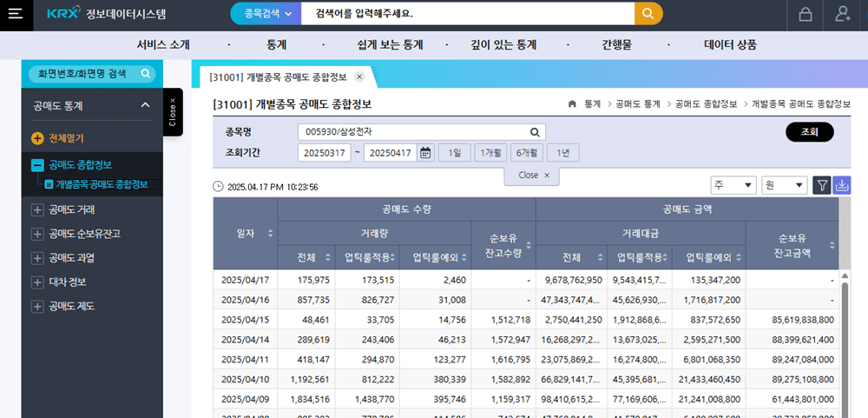Sort 거래대금 업틱룰예외 column
The width and height of the screenshot is (868, 418).
tap(739, 257)
